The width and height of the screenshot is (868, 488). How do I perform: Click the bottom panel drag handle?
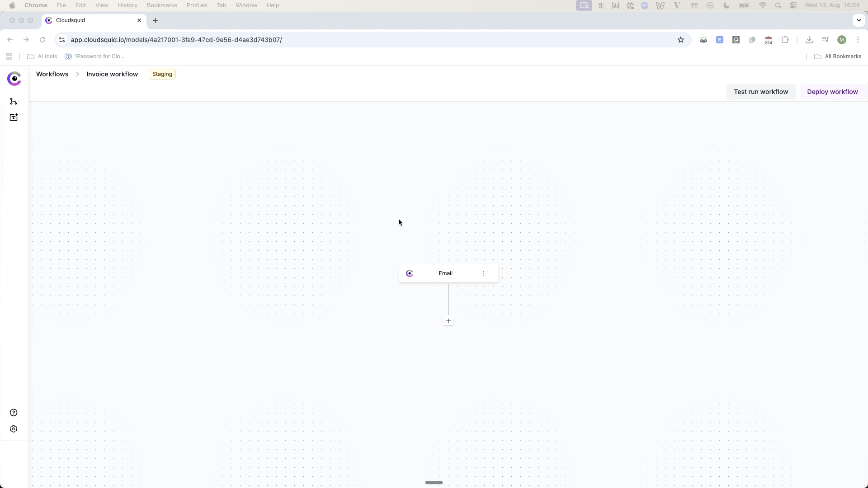point(434,483)
